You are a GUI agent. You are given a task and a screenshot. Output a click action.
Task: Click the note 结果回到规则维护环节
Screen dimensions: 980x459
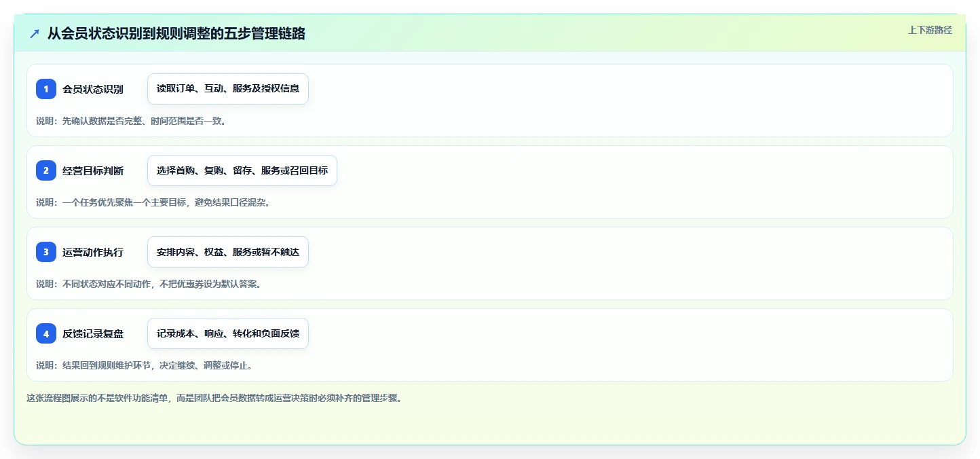click(145, 365)
